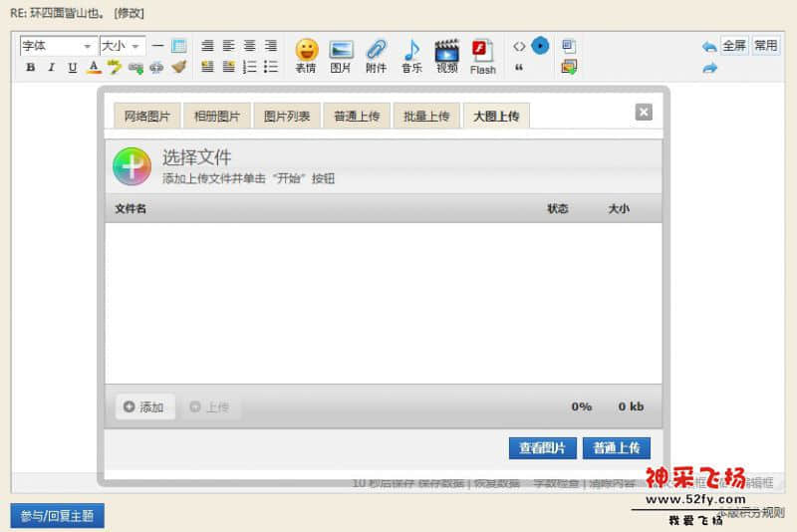The width and height of the screenshot is (797, 532).
Task: Click the blue 查看图片 button
Action: [x=542, y=447]
